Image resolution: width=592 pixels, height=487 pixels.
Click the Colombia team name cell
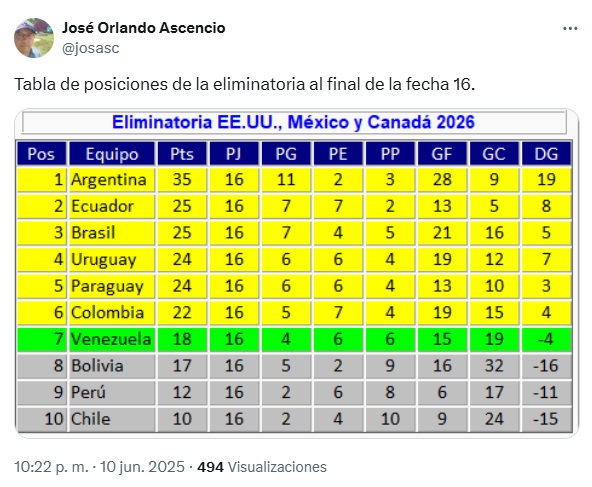(112, 313)
